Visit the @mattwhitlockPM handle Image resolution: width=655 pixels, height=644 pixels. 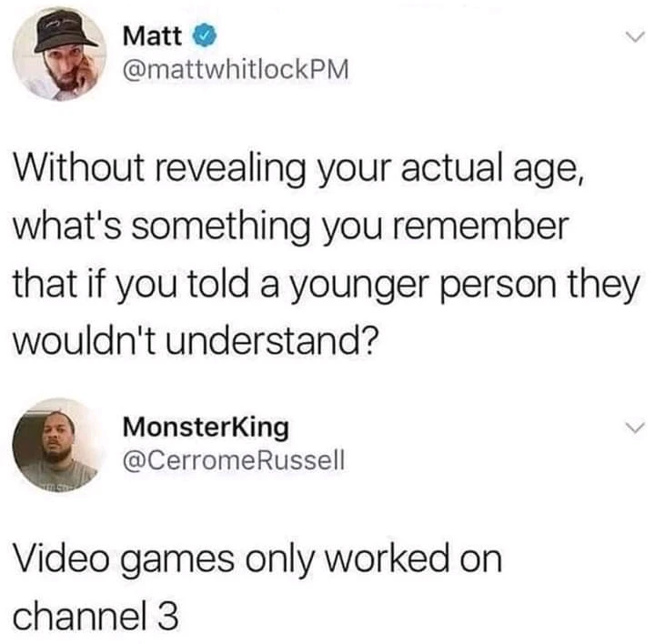(236, 70)
